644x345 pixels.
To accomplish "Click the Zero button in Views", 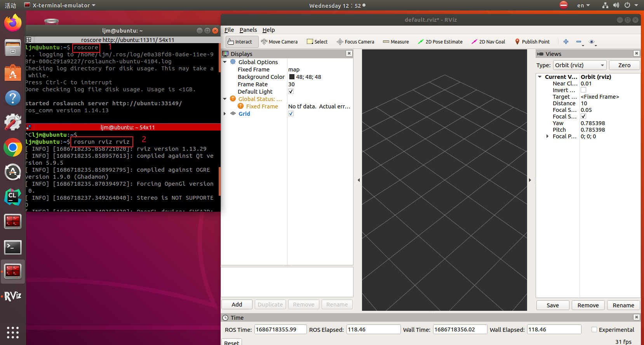I will pos(624,65).
